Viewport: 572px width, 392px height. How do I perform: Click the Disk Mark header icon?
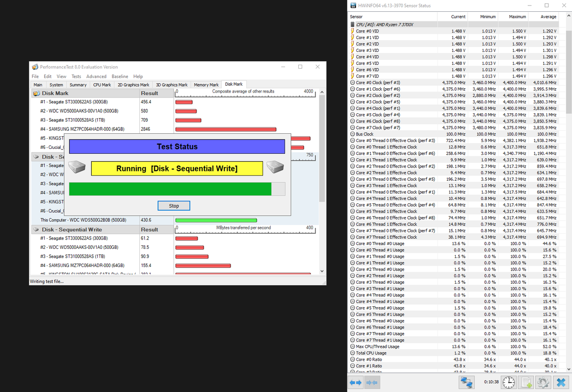click(36, 93)
